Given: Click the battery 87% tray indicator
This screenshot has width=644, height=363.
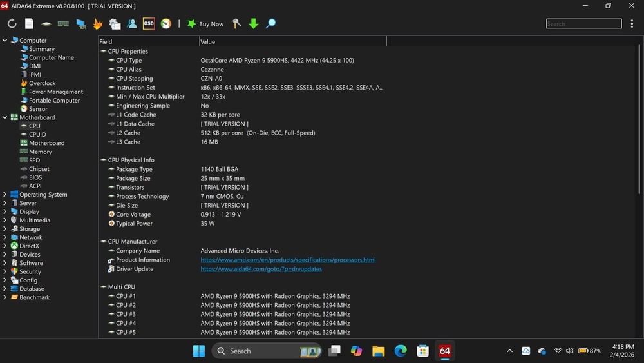Looking at the screenshot, I should [x=590, y=351].
